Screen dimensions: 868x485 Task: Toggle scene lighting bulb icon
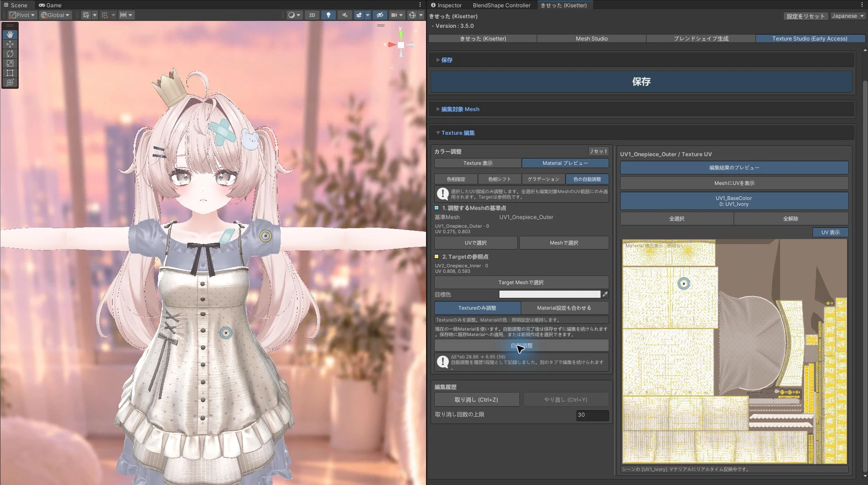(x=329, y=15)
